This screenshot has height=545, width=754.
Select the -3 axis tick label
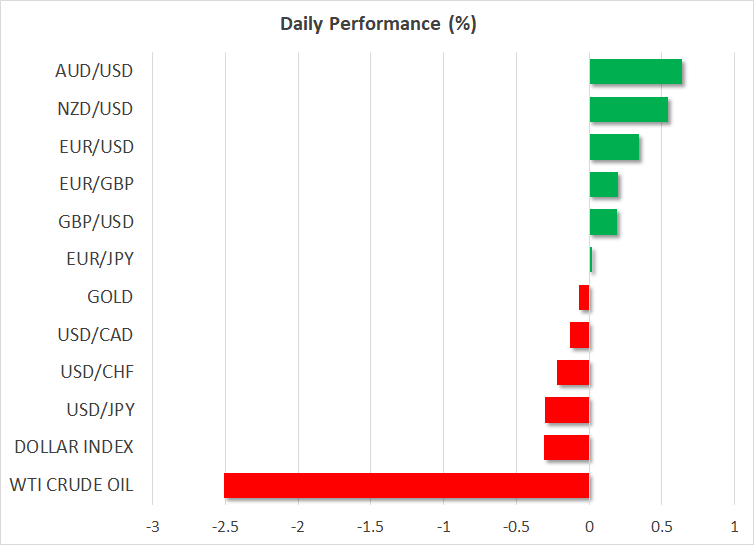(152, 526)
